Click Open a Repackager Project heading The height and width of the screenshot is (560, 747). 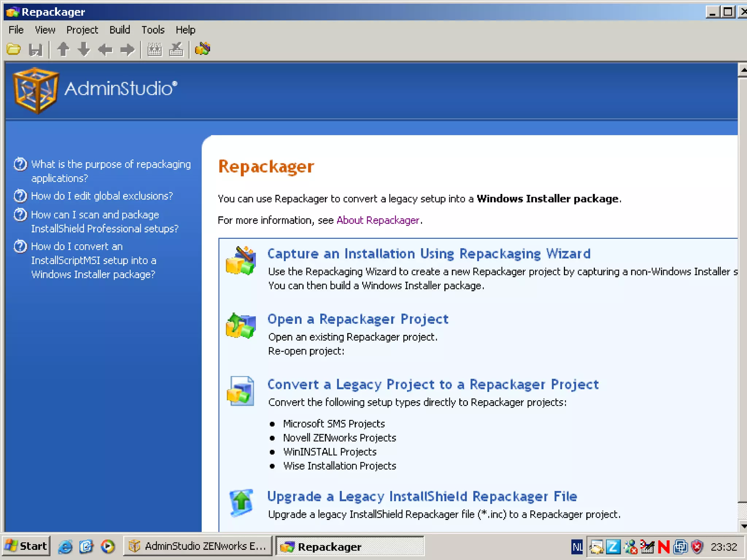(358, 319)
